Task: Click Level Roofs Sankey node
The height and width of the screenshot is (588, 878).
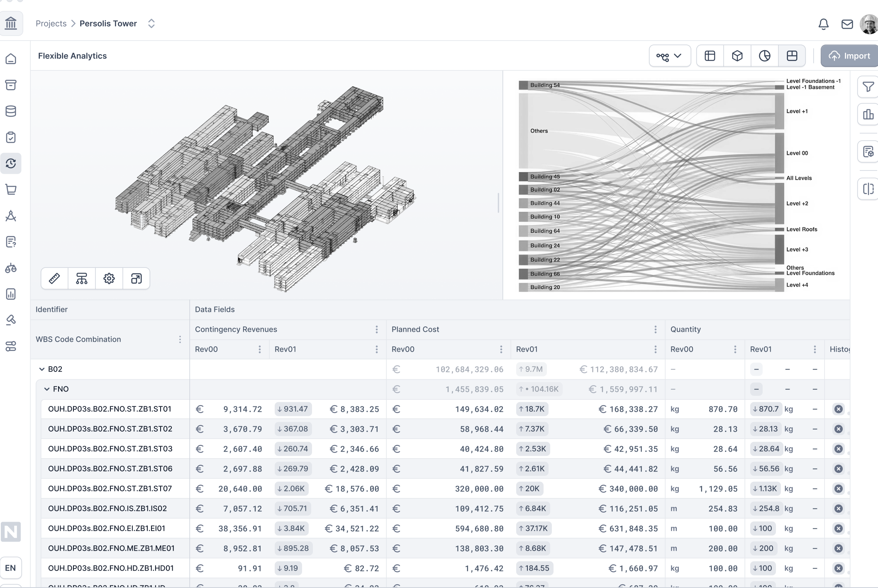Action: pyautogui.click(x=780, y=229)
